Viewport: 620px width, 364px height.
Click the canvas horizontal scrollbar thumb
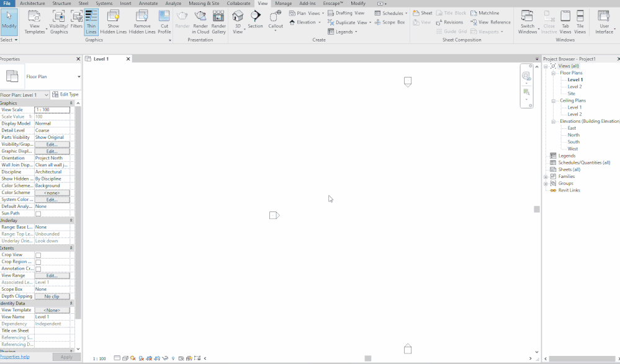coord(368,358)
